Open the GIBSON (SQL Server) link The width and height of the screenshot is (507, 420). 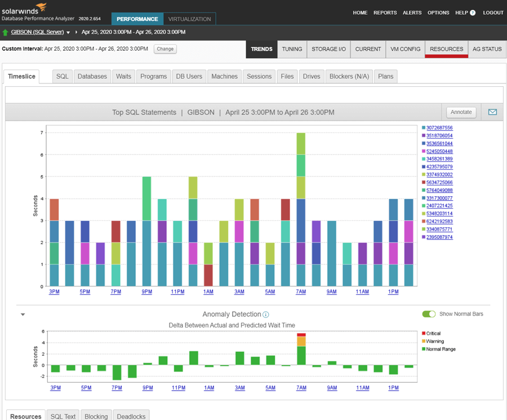[38, 32]
